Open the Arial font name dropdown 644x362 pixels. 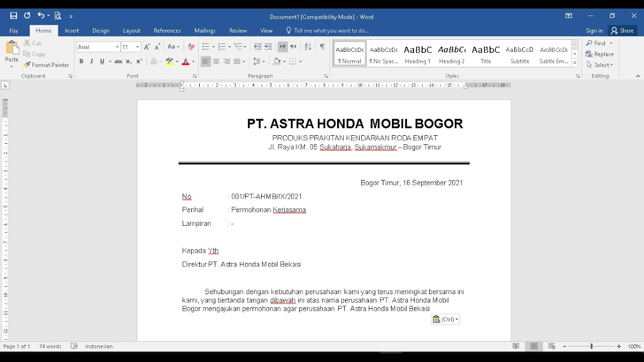click(117, 47)
